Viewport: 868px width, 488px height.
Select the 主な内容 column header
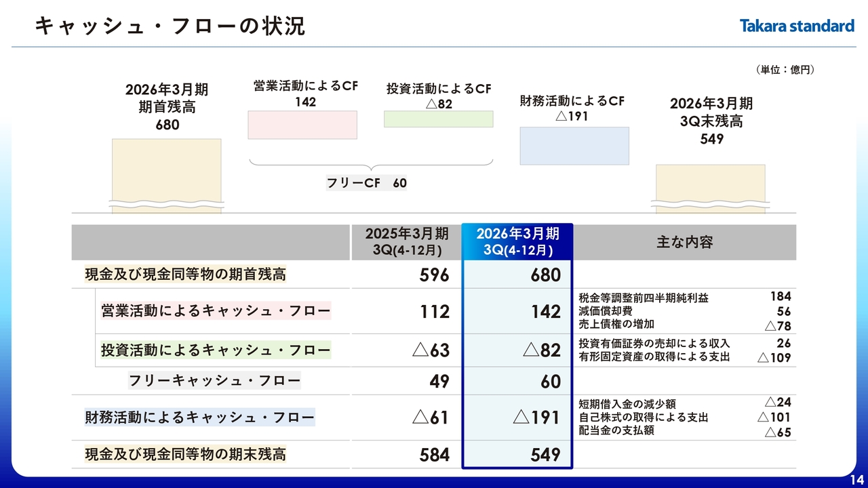[684, 242]
